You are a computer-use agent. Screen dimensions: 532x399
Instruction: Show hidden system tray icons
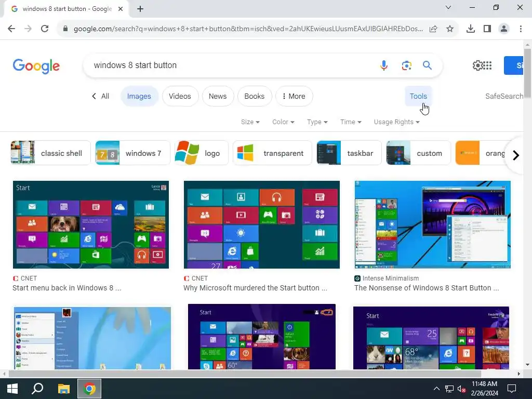coord(436,389)
